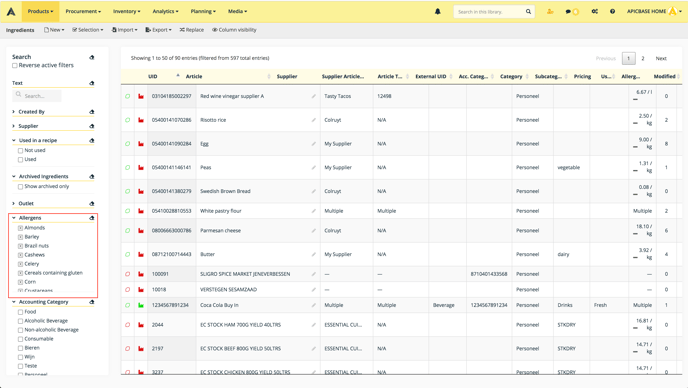Click the Text filter search field
Image resolution: width=688 pixels, height=388 pixels.
coord(37,96)
